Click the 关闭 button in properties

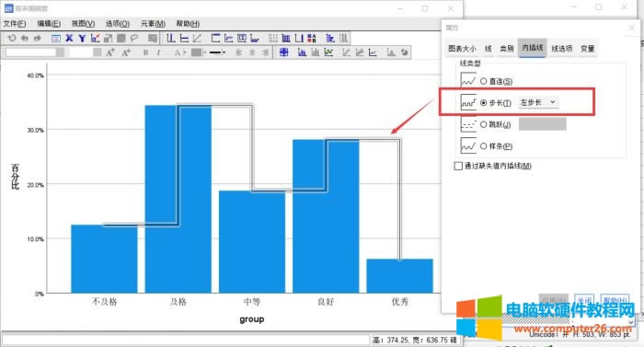[584, 300]
